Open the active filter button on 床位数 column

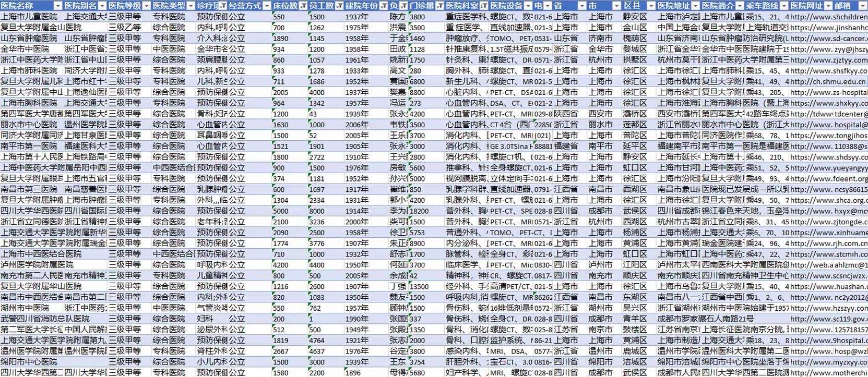click(x=303, y=6)
